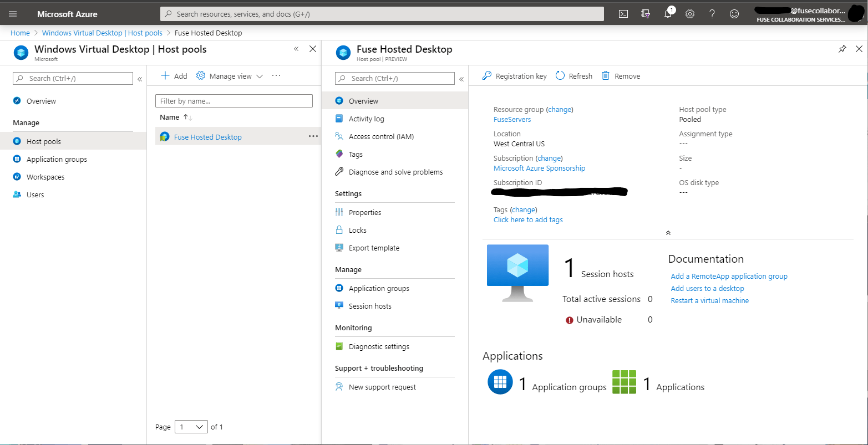
Task: Open the Azure portal hamburger menu
Action: [13, 14]
